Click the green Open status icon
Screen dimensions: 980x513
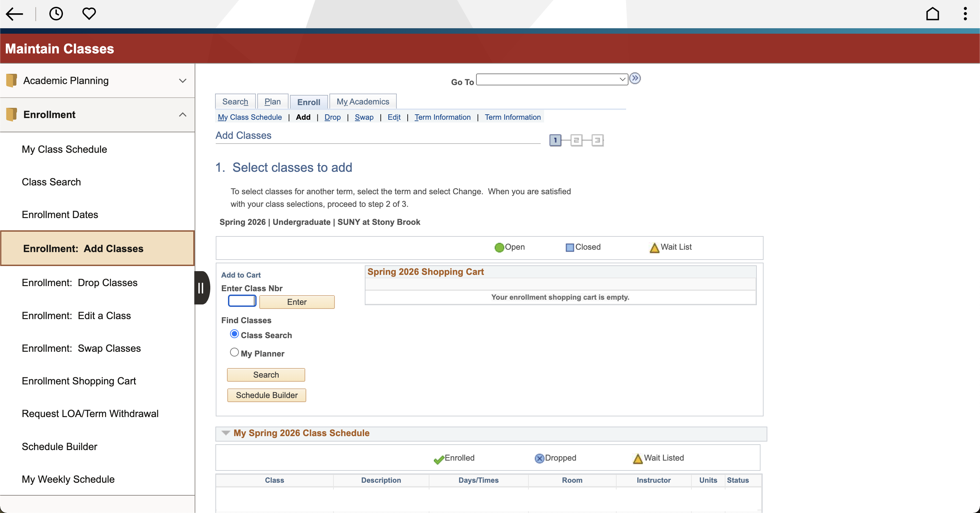pos(499,248)
